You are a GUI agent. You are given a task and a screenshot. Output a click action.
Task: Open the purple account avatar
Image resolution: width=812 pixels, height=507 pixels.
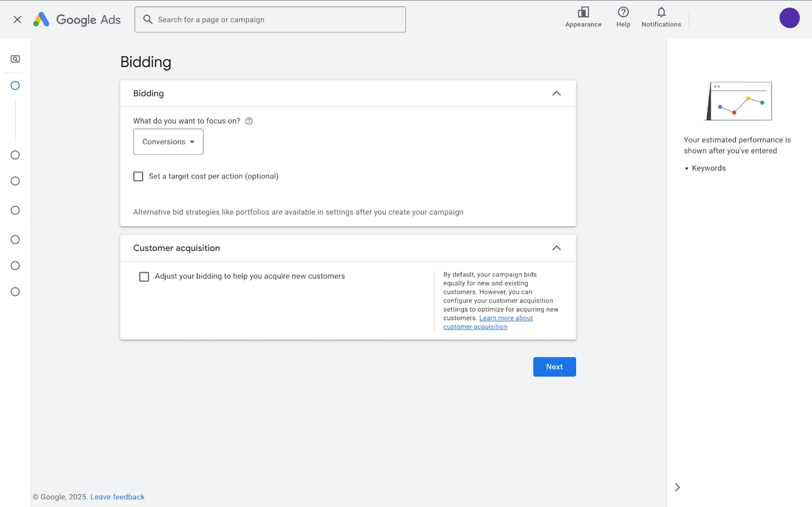(789, 18)
